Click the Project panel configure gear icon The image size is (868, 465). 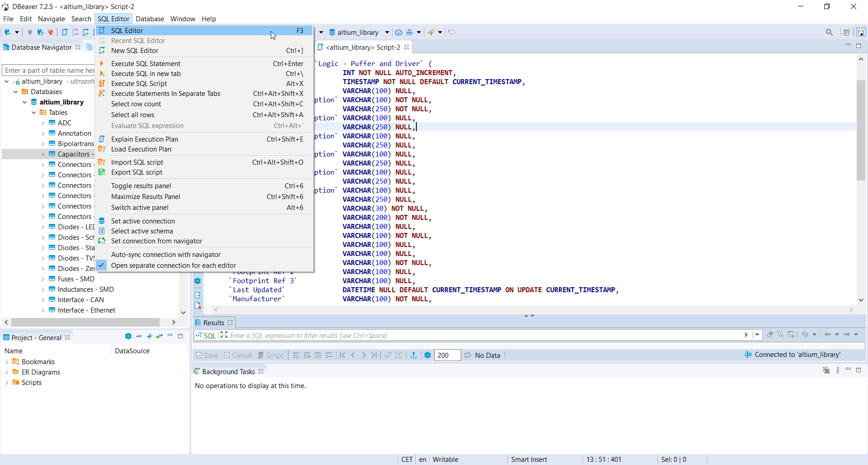128,337
